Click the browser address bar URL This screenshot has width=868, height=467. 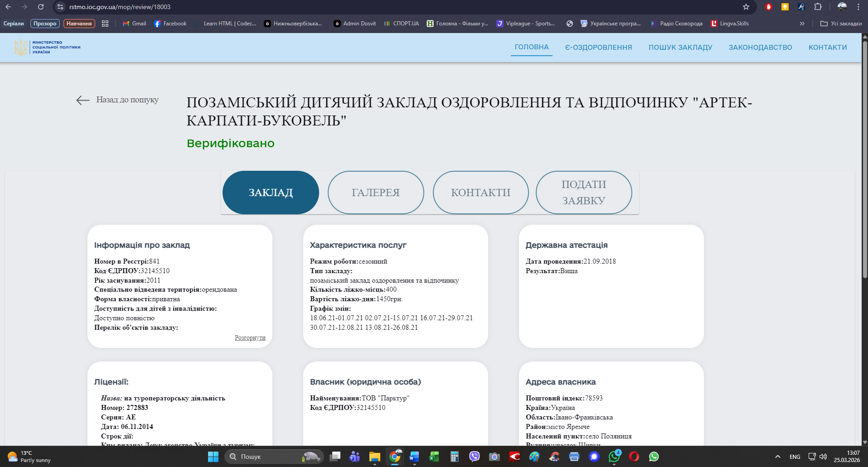pos(120,7)
